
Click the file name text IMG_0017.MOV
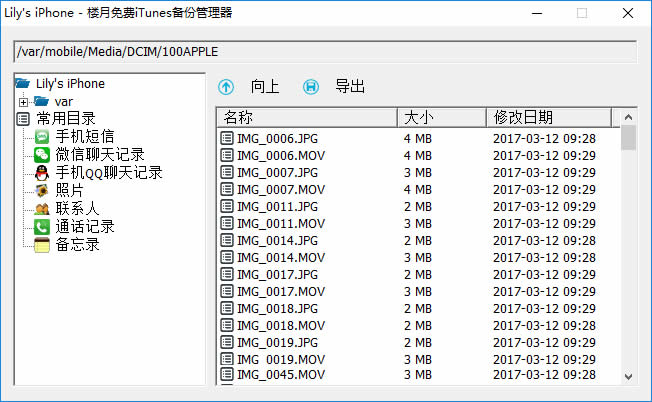pos(281,292)
